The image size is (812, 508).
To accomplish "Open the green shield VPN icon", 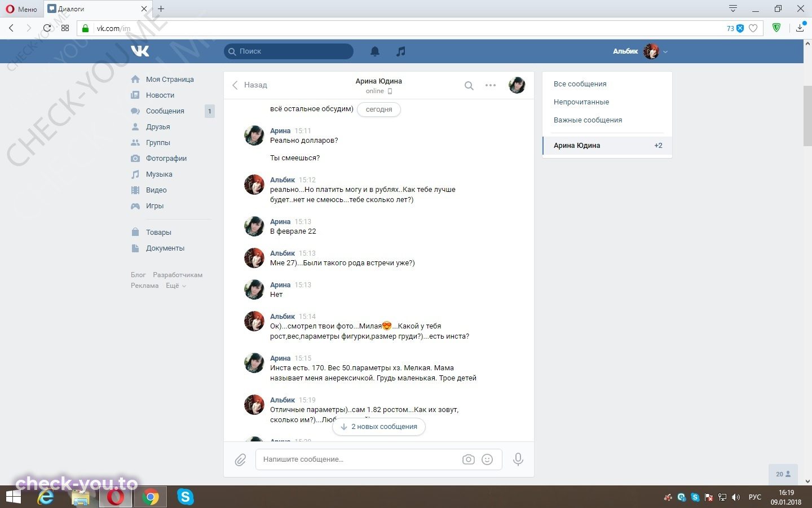I will pos(777,28).
